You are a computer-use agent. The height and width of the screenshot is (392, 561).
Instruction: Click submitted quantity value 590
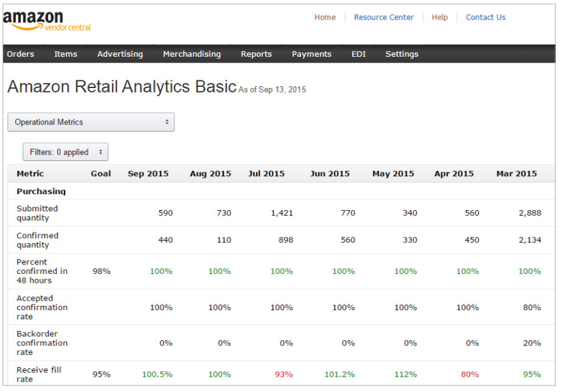[165, 213]
